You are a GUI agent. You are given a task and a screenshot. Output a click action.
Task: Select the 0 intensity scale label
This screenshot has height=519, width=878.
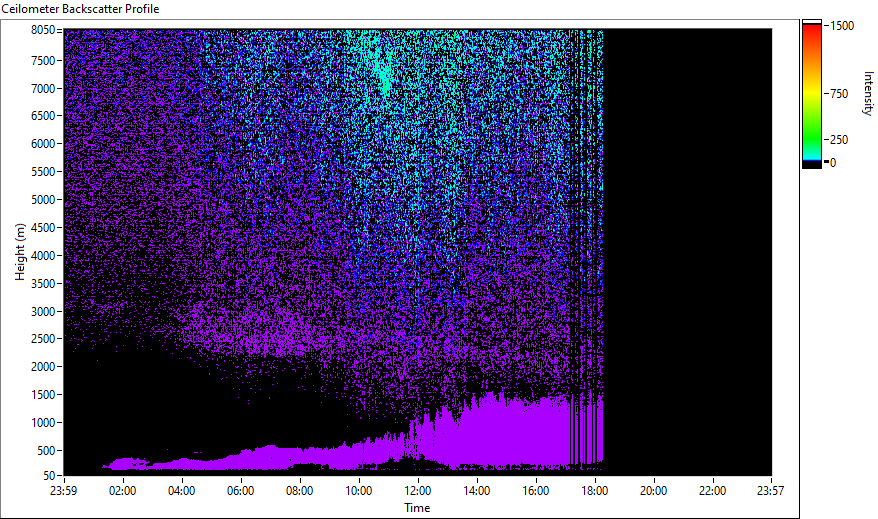click(833, 163)
